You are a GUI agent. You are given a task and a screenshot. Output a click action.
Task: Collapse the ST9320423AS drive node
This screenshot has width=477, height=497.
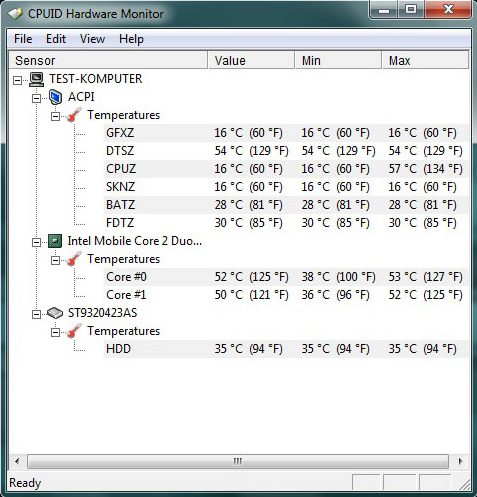(36, 314)
